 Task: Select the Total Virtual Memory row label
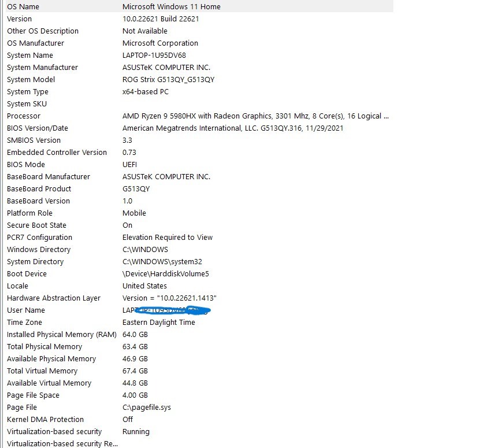(42, 371)
